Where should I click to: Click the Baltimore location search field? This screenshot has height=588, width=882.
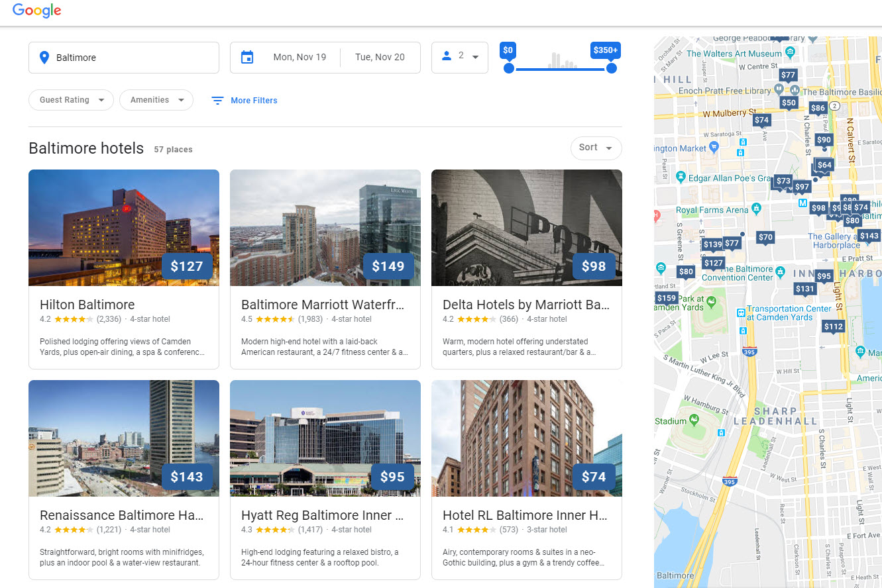133,58
